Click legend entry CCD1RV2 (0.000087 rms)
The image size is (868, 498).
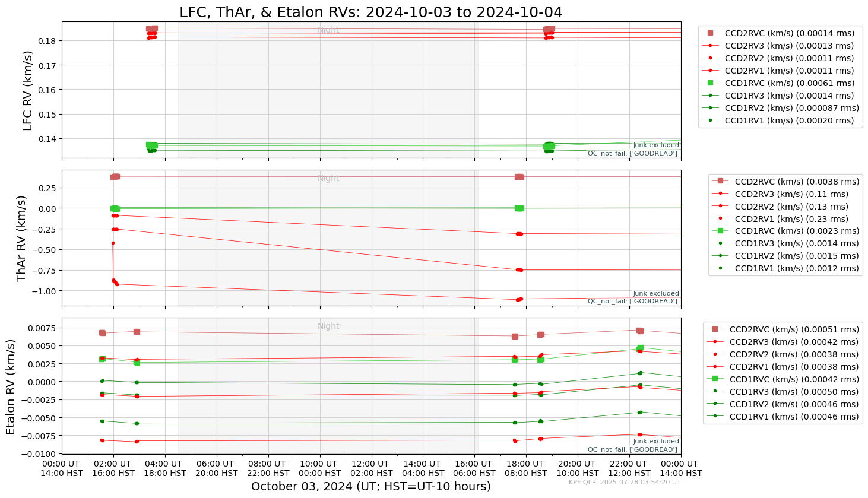coord(781,108)
